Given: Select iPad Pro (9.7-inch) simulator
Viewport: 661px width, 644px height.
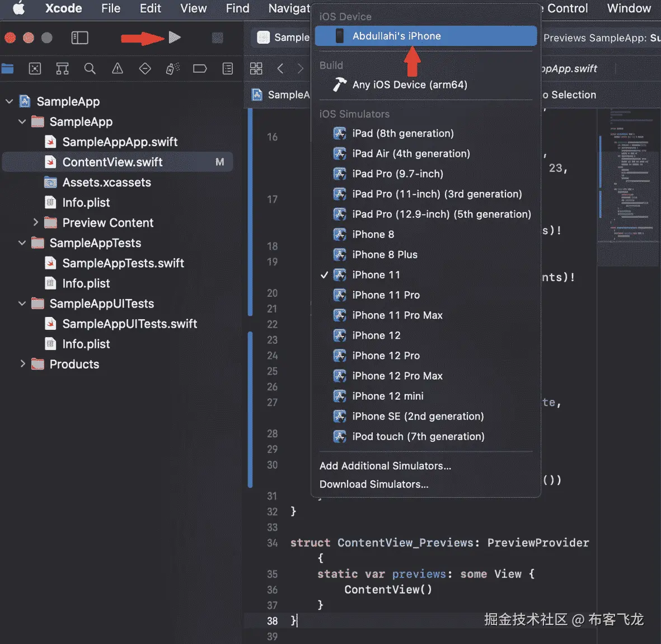Looking at the screenshot, I should coord(426,174).
